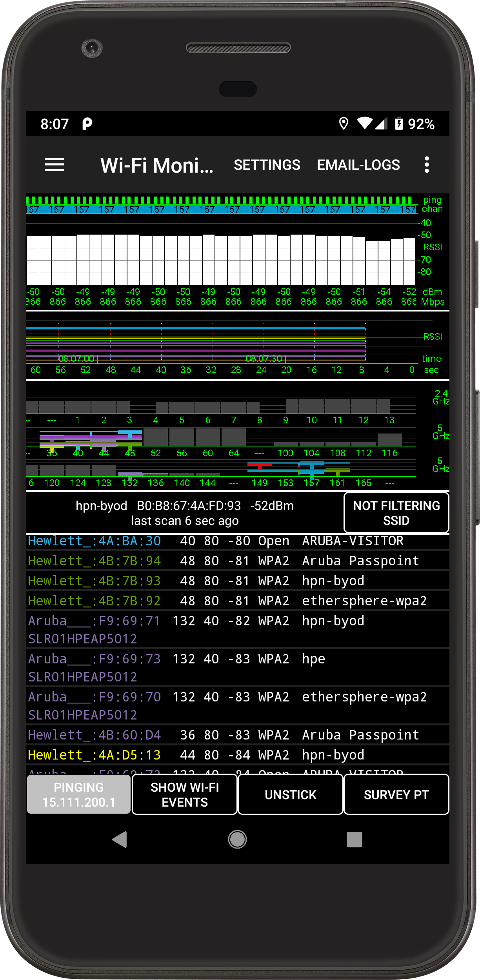
Task: Tap the 92% battery percentage
Action: 421,124
